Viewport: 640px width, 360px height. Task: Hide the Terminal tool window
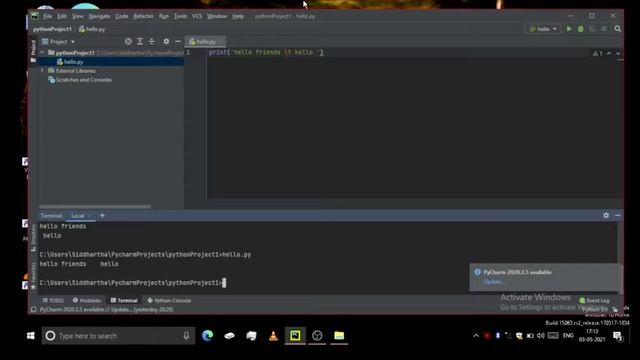tap(618, 215)
